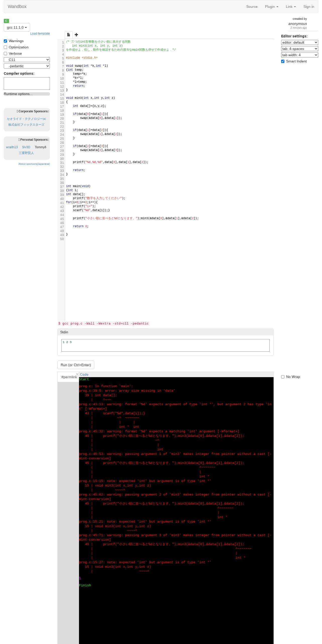Open the -pedantic option dropdown
The height and width of the screenshot is (644, 322).
coord(27,66)
